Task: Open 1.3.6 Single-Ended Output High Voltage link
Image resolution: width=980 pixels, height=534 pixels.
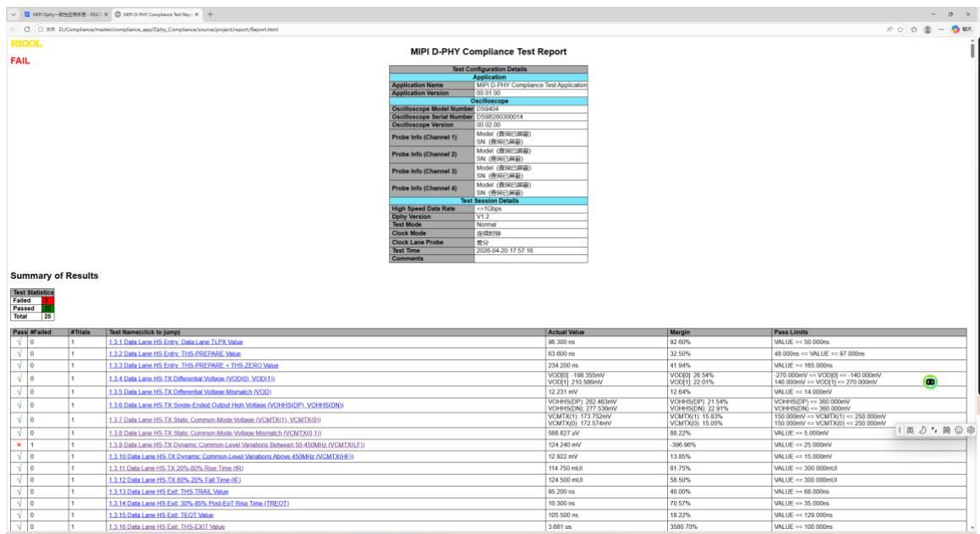Action: [x=227, y=406]
